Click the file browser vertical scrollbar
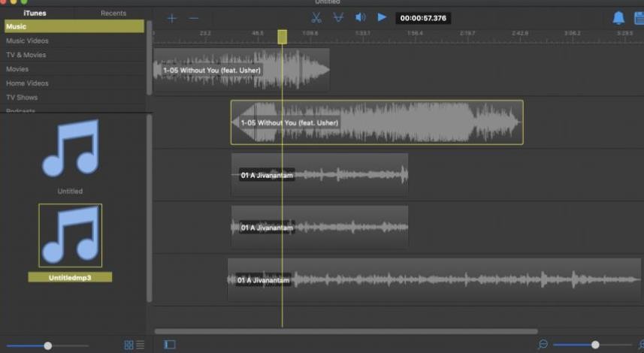Viewport: 644px width, 353px height. [x=149, y=209]
